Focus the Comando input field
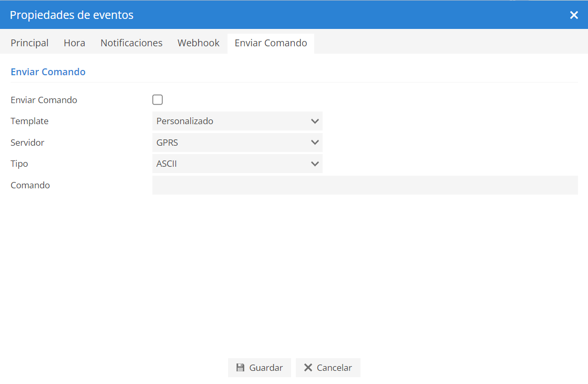The width and height of the screenshot is (588, 384). 365,185
